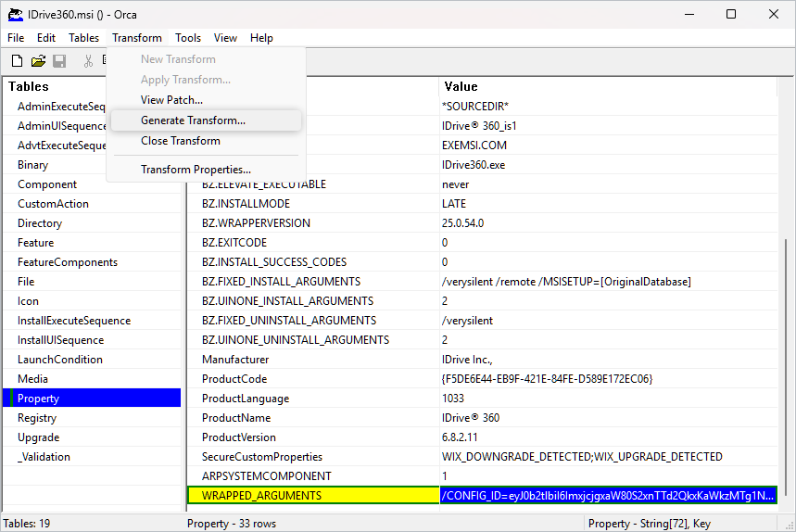Open the Tools menu

coord(188,38)
